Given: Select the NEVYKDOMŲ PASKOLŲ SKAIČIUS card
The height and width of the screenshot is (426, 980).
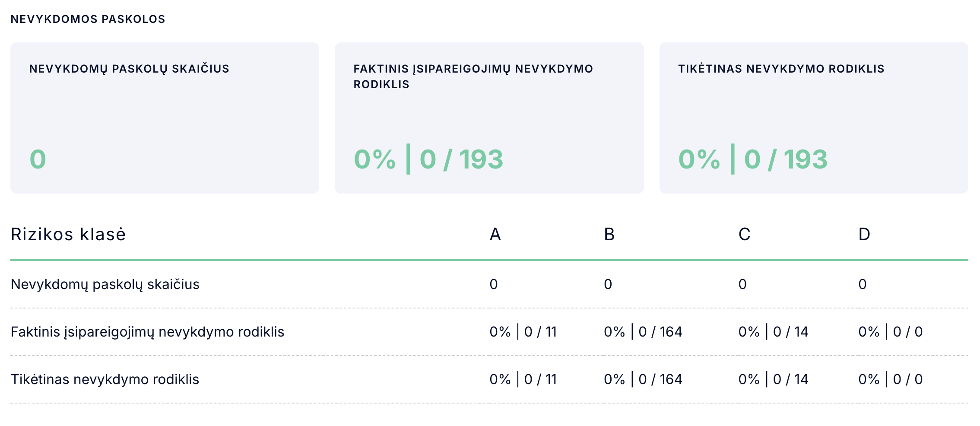Looking at the screenshot, I should pyautogui.click(x=165, y=118).
